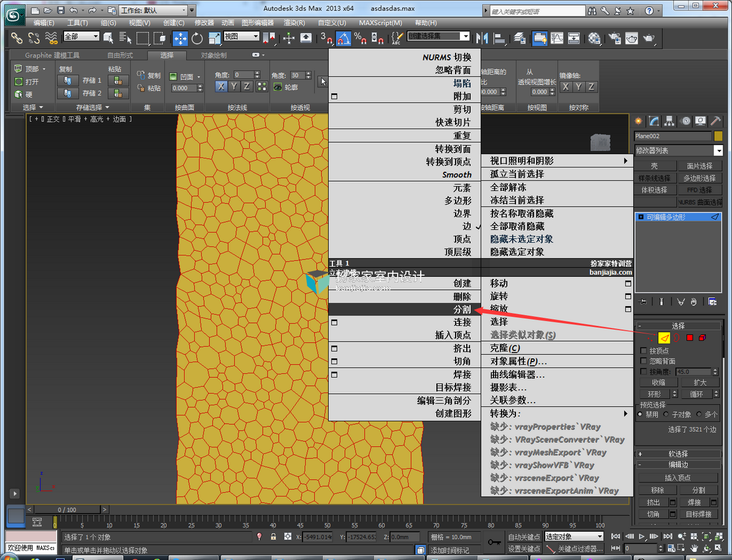Click the 目标焊接 button in side panel
Image resolution: width=732 pixels, height=560 pixels.
point(698,514)
